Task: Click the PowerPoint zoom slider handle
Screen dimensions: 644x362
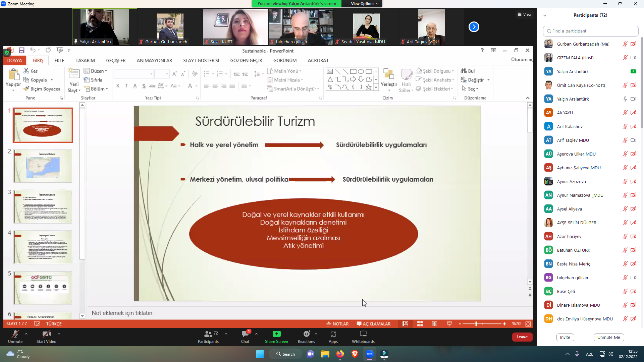Action: [476, 324]
